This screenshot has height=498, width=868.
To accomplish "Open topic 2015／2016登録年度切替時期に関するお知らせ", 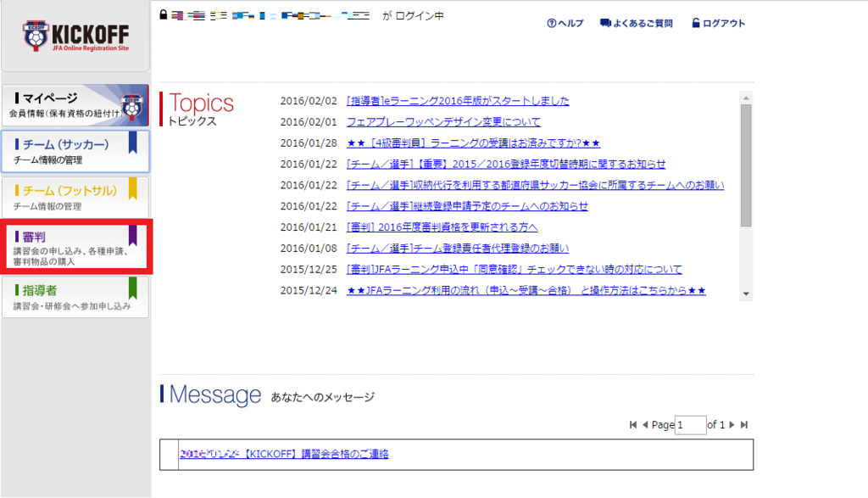I will 506,164.
